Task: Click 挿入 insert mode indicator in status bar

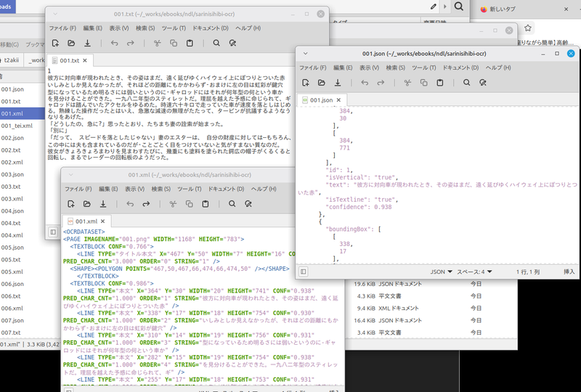Action: pyautogui.click(x=569, y=271)
